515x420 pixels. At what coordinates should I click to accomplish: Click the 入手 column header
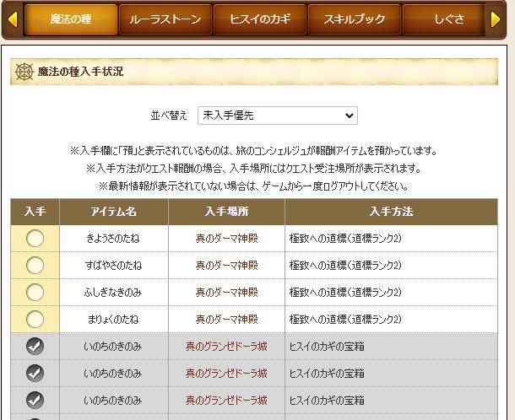[x=35, y=212]
